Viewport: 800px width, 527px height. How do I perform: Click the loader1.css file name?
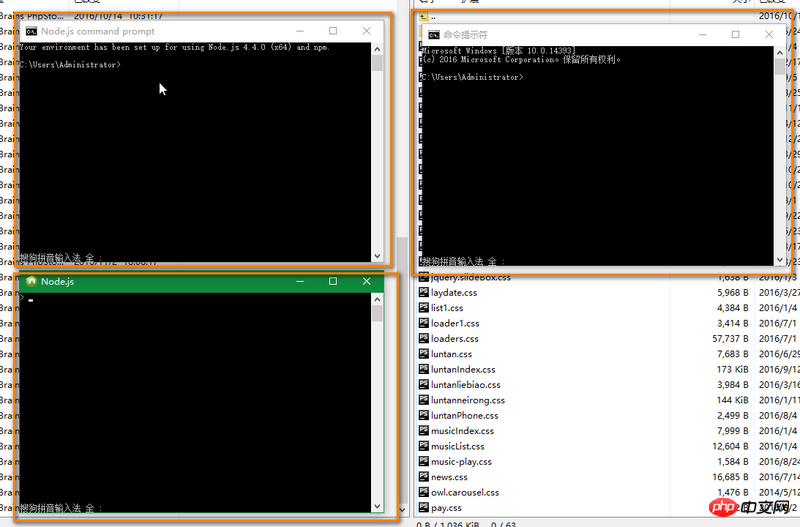coord(455,323)
